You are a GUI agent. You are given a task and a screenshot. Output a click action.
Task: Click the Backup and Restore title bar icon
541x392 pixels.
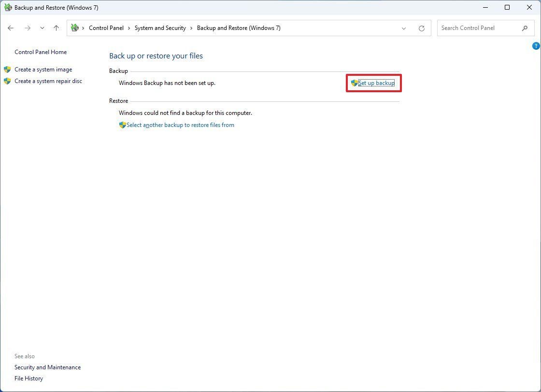click(8, 7)
